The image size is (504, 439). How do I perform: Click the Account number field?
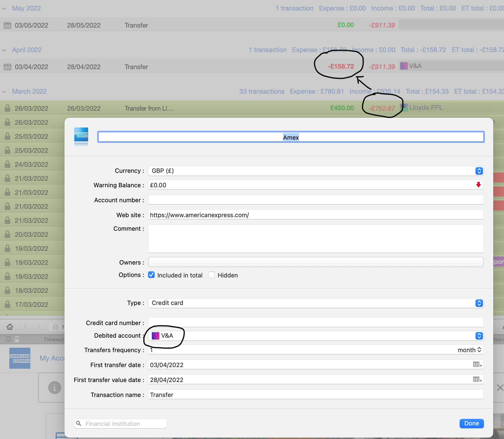tap(316, 200)
